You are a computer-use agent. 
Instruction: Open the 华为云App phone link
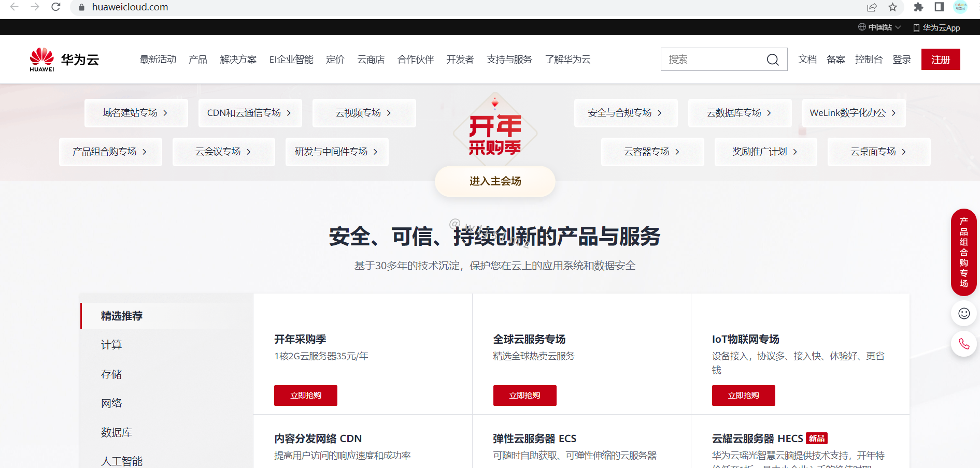[936, 27]
